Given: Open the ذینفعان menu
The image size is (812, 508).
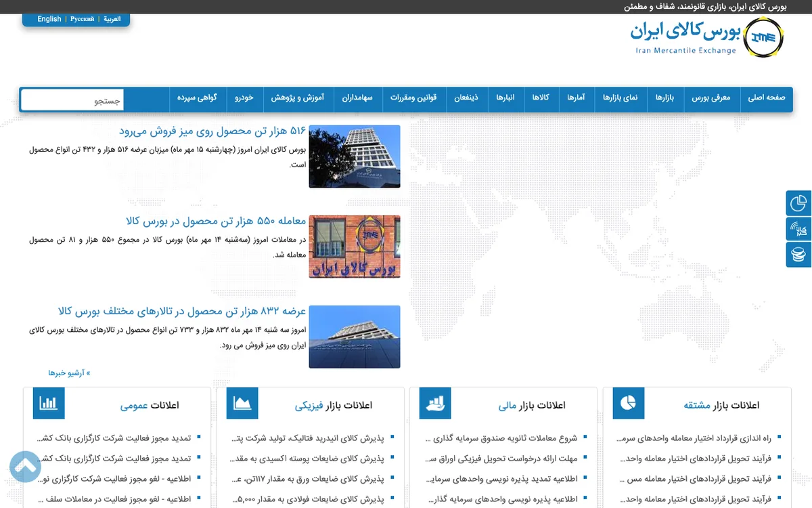Looking at the screenshot, I should 466,98.
